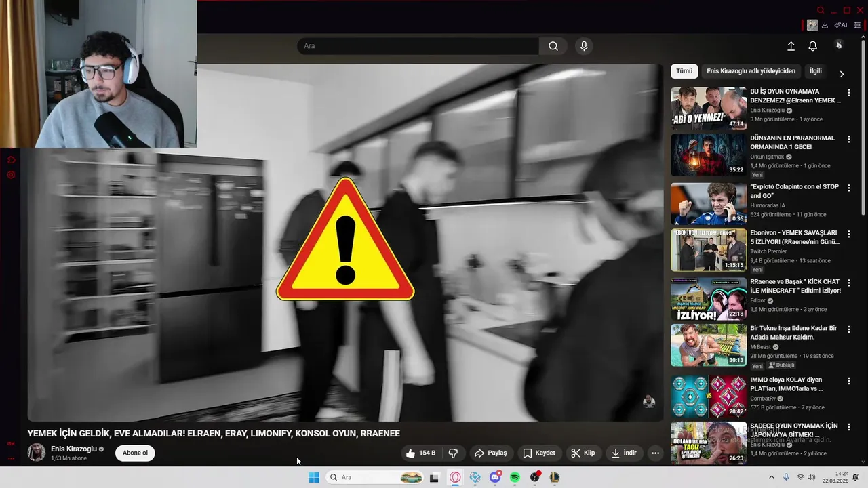Open options menu for IMMO eloya KOLAY video
The height and width of the screenshot is (488, 868).
click(x=848, y=381)
